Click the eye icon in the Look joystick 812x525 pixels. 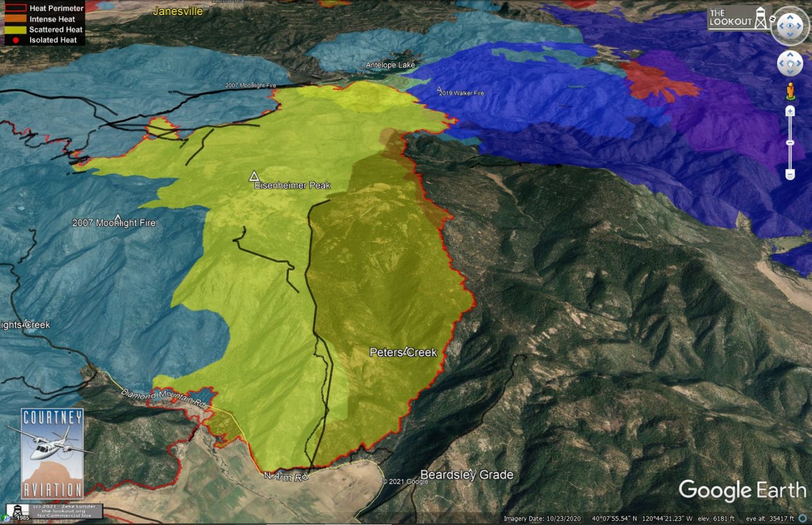tap(790, 26)
